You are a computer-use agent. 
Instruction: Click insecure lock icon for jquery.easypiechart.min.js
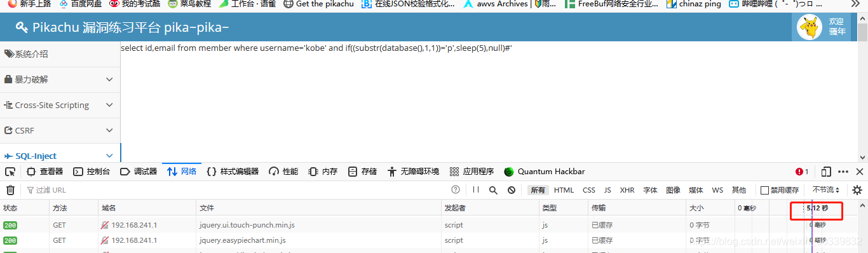coord(105,240)
